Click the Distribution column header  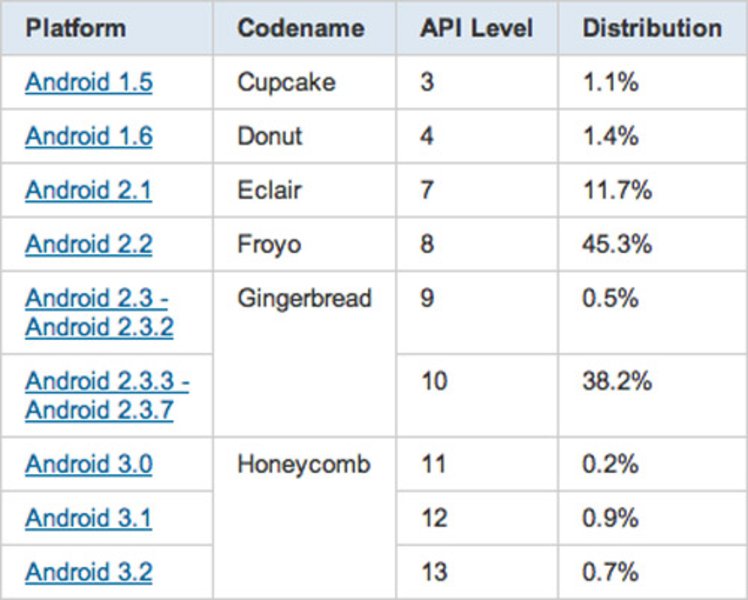(652, 27)
